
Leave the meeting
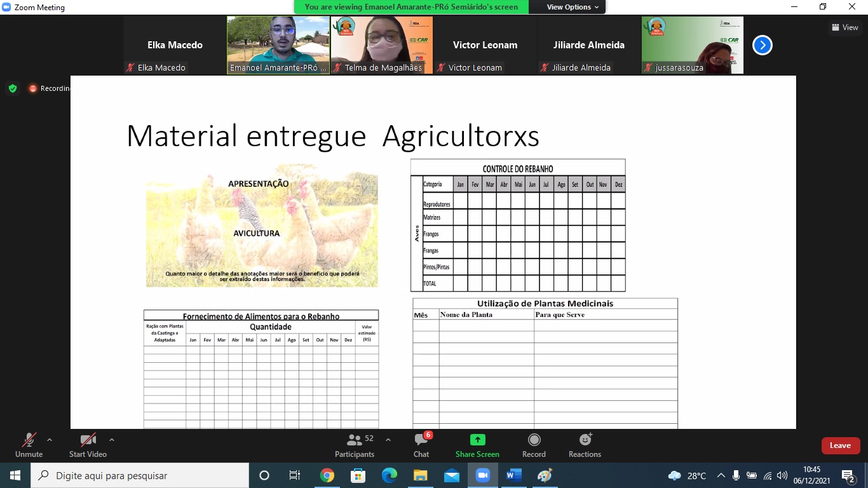(x=840, y=445)
